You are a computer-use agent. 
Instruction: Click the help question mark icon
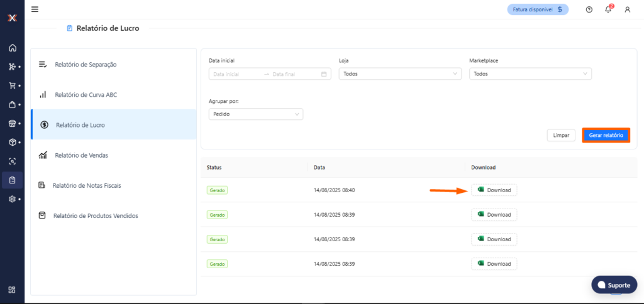point(589,9)
